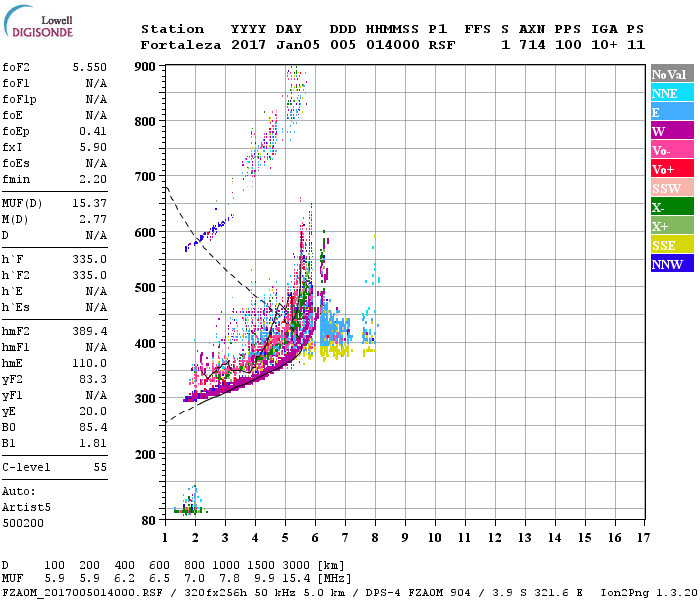
Task: Select the E blue legend swatch
Action: click(672, 112)
